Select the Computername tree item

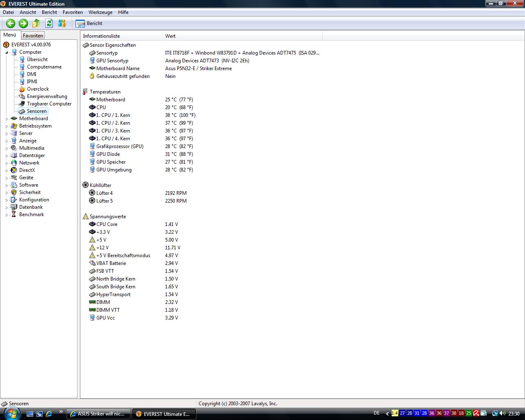(44, 67)
